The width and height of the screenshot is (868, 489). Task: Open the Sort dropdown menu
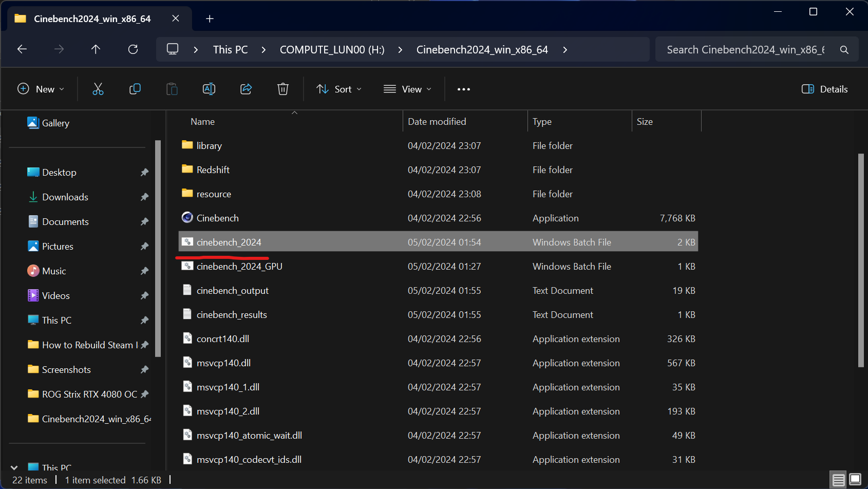click(x=339, y=89)
